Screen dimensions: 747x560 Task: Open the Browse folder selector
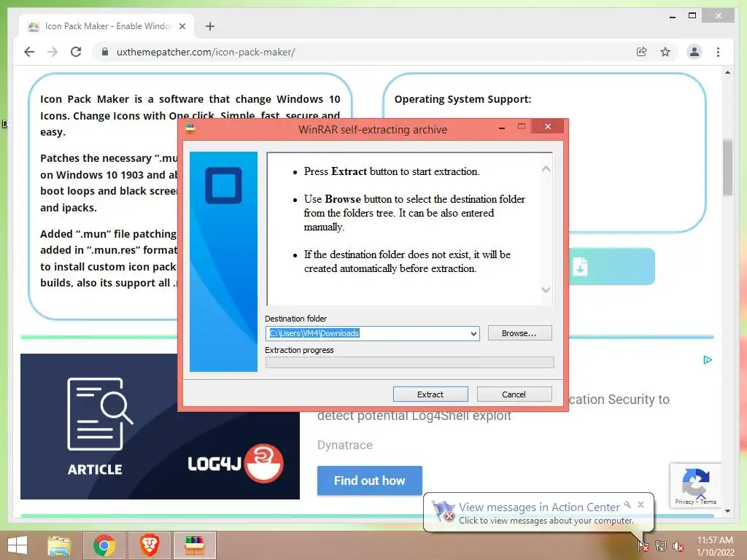coord(519,333)
